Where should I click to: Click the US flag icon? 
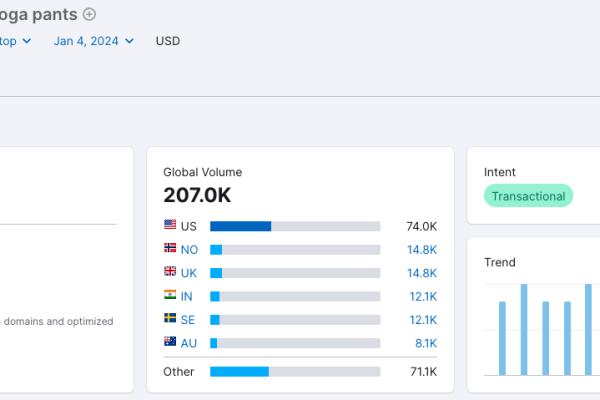point(170,224)
